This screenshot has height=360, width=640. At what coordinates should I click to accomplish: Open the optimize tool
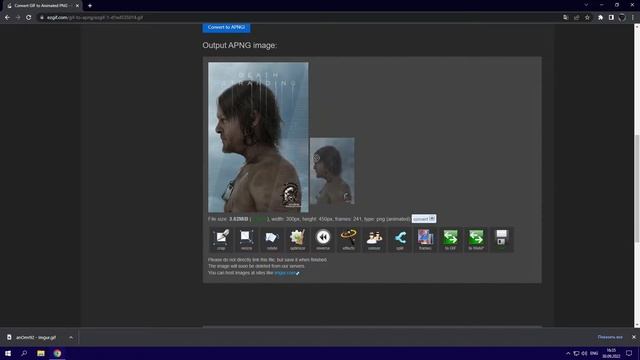click(x=297, y=240)
